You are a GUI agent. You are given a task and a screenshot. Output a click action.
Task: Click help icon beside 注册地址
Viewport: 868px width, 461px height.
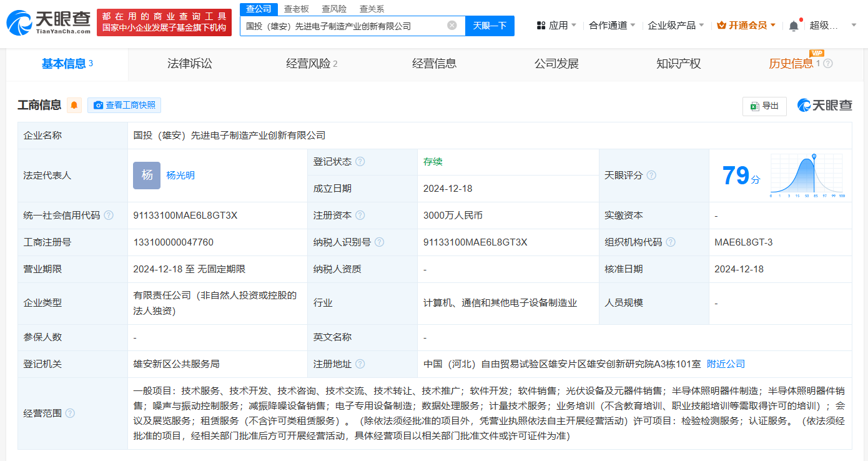[x=360, y=364]
